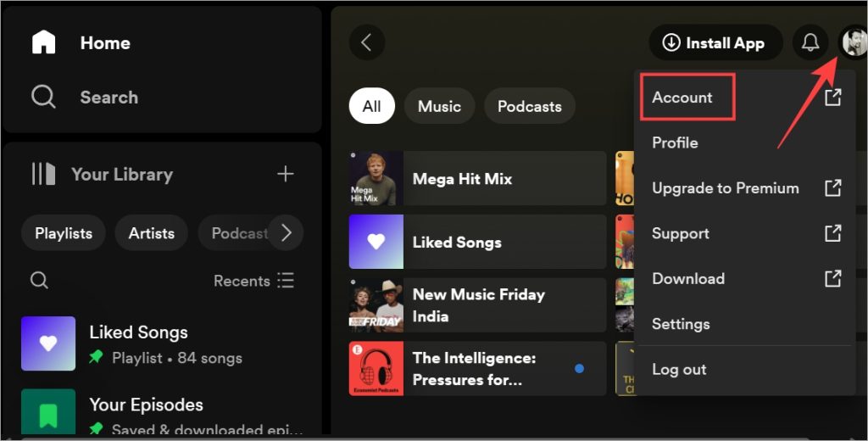Viewport: 868px width, 441px height.
Task: Filter library by Podcasts chip
Action: (239, 233)
